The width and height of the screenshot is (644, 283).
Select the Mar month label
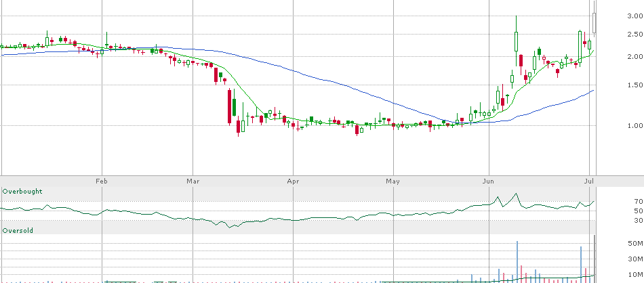coord(193,181)
